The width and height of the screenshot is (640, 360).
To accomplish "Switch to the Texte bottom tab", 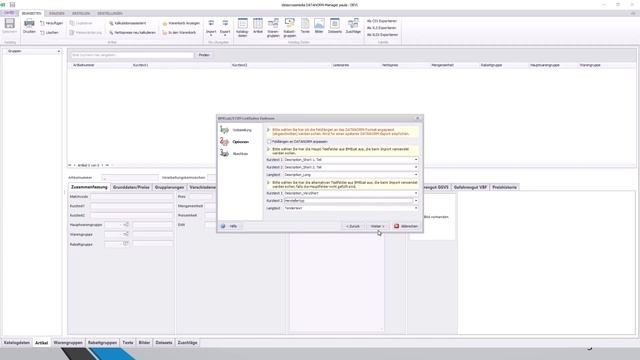I will pyautogui.click(x=128, y=343).
